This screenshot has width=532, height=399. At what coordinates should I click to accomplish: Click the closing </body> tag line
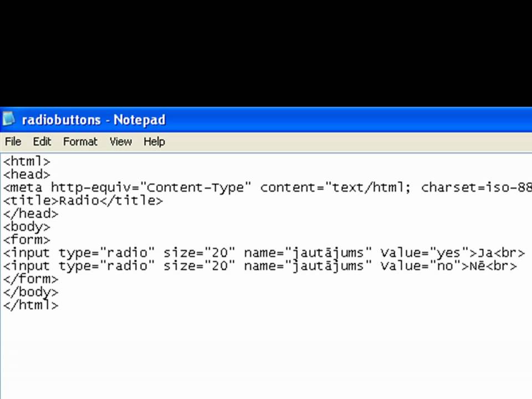30,291
